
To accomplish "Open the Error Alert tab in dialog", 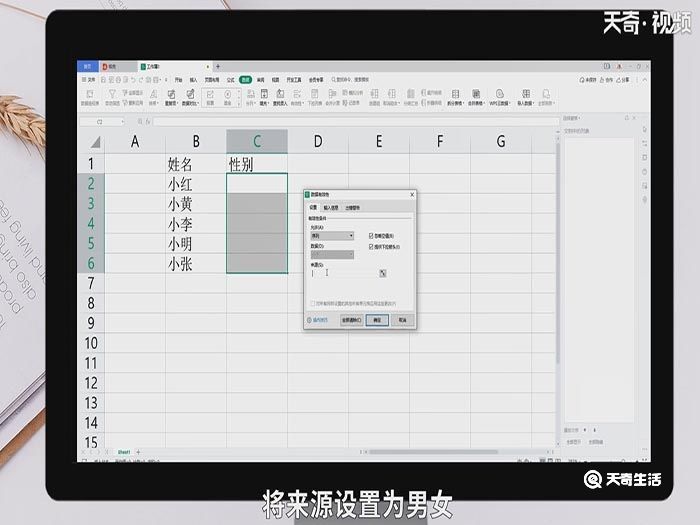I will [352, 208].
